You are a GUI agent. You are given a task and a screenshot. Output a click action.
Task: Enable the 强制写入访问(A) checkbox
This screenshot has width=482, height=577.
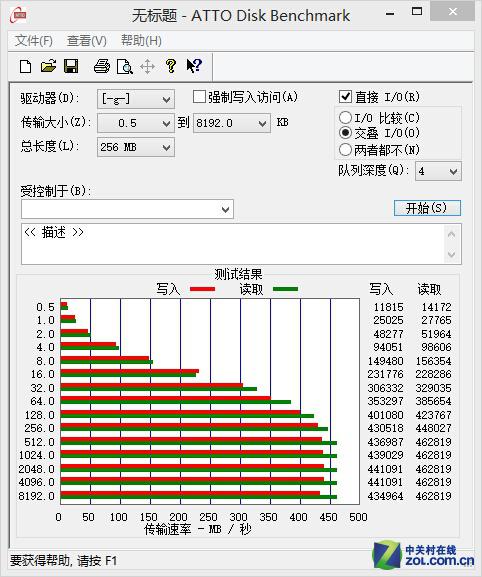199,97
